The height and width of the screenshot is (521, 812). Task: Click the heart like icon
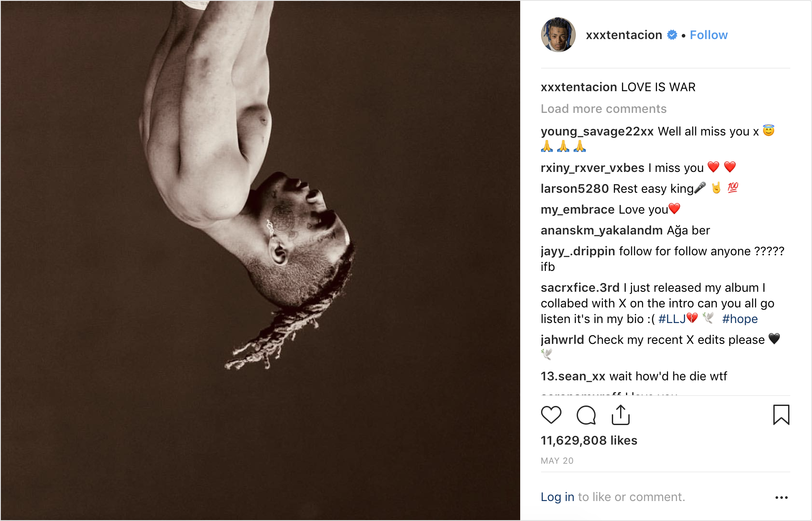(551, 415)
